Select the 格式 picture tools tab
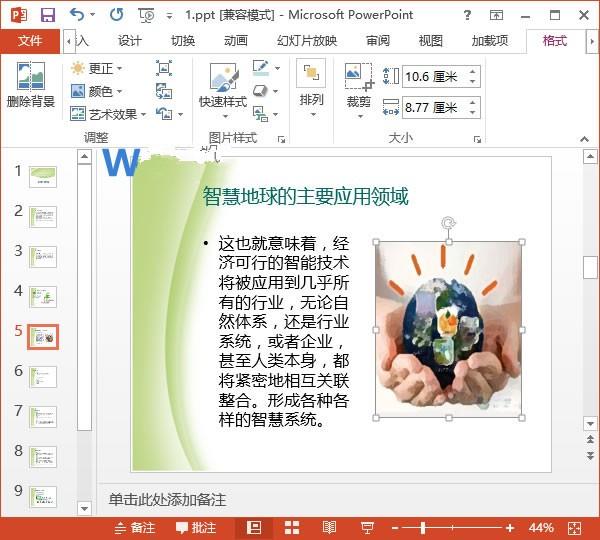 554,41
